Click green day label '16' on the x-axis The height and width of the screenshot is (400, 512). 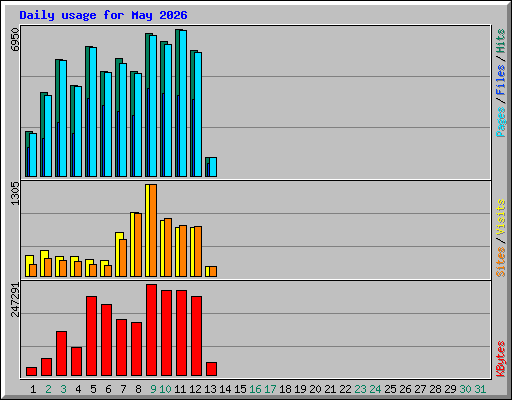coord(255,389)
